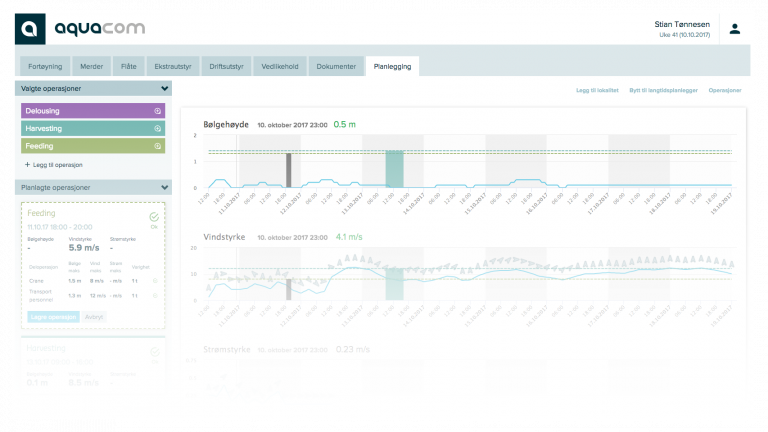This screenshot has width=768, height=432.
Task: Select the teal Harvesting operation bar
Action: pos(93,129)
